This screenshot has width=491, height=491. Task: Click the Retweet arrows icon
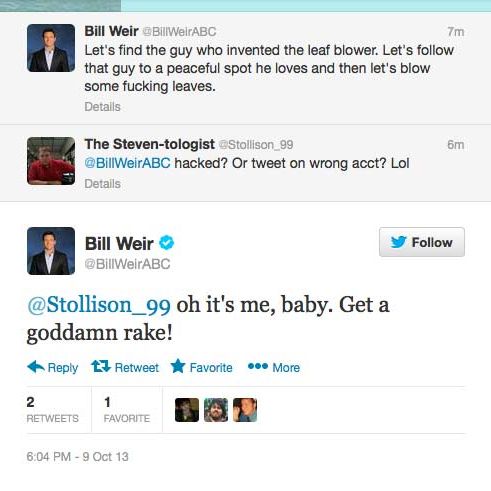[x=101, y=366]
